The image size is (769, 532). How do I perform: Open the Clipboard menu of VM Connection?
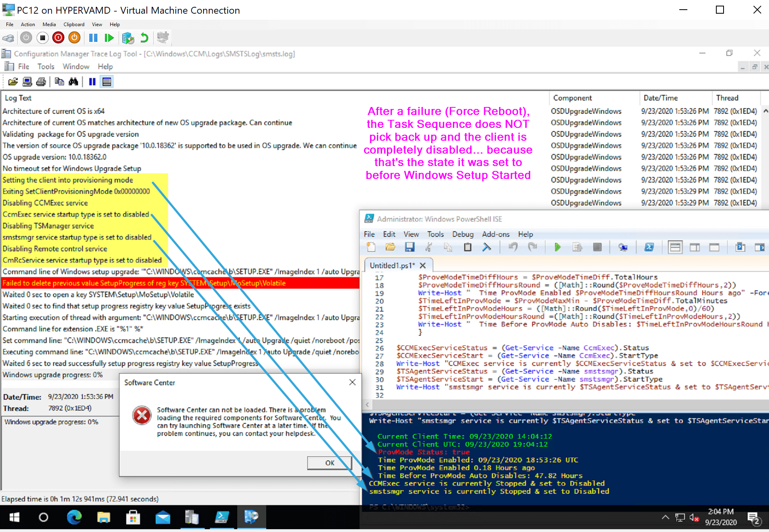(x=74, y=25)
